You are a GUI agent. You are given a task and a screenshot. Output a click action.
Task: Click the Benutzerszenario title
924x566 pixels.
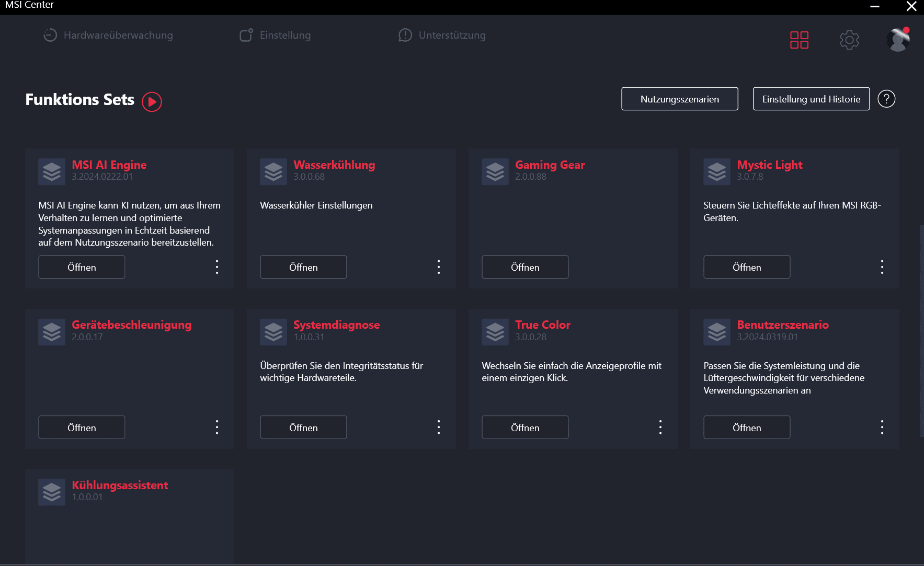click(x=783, y=325)
